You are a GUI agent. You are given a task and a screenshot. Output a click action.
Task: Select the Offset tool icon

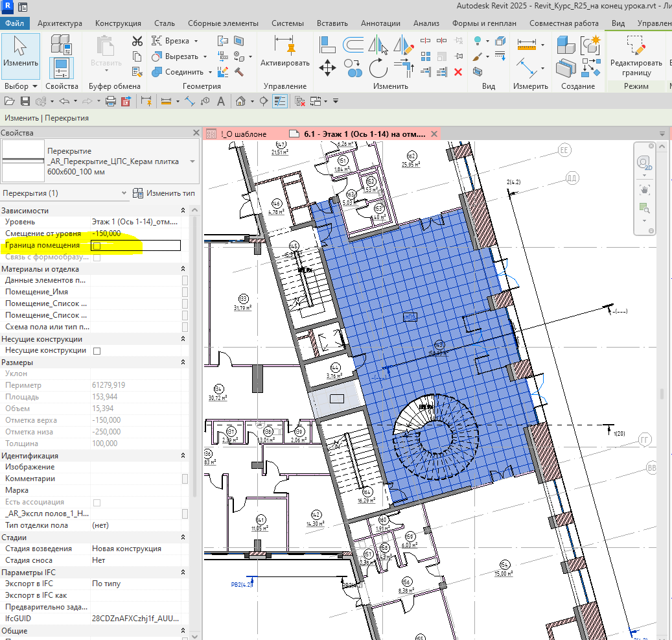353,45
